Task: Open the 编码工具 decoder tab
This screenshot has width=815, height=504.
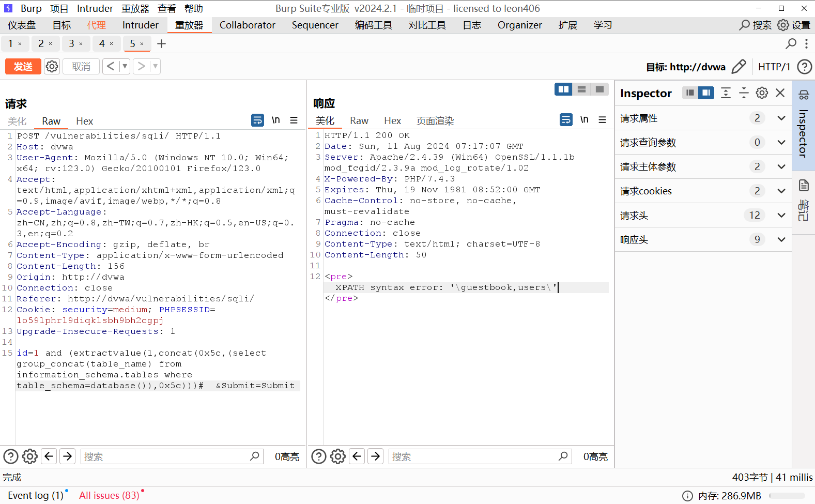Action: pyautogui.click(x=373, y=25)
